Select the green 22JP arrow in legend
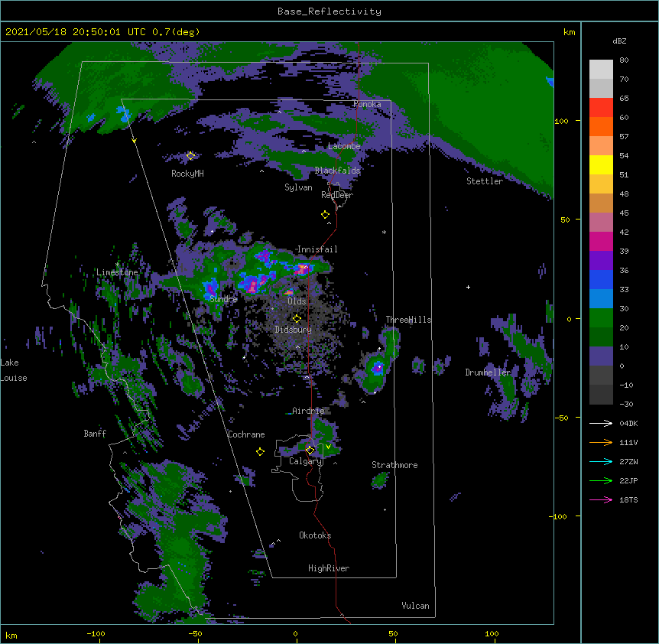The width and height of the screenshot is (659, 644). point(601,480)
